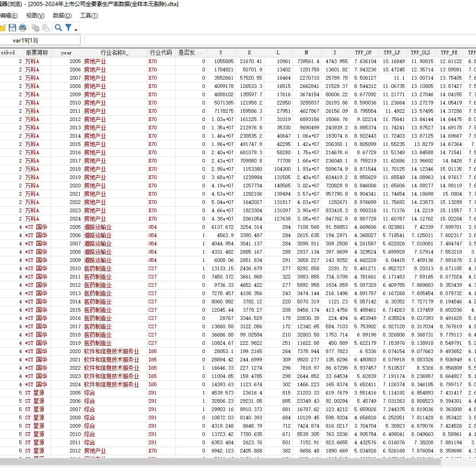Select the year column header
The height and width of the screenshot is (476, 476).
tap(66, 52)
